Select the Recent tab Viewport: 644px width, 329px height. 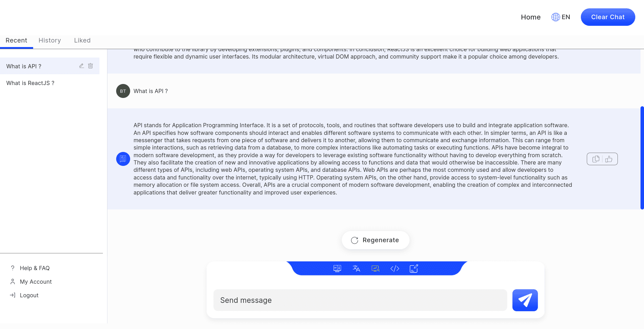pos(16,40)
